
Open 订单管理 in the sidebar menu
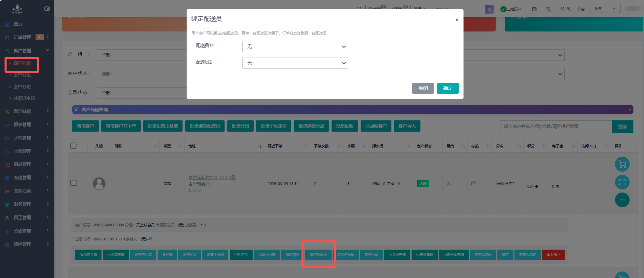[x=22, y=37]
